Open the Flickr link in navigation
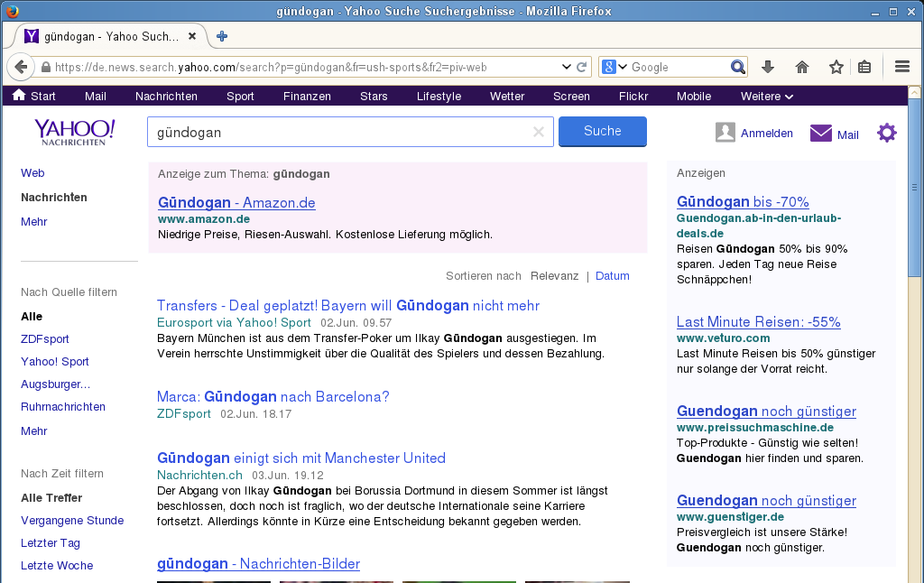 tap(633, 96)
